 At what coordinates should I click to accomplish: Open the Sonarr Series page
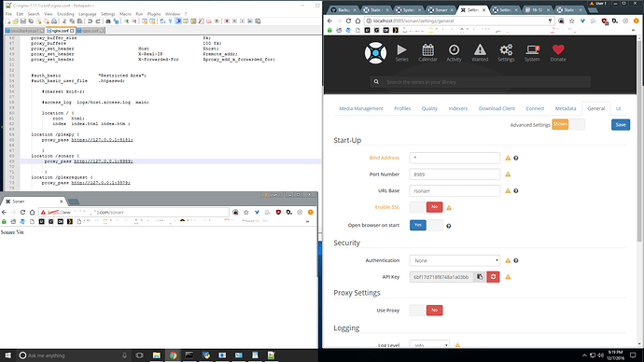pos(401,53)
